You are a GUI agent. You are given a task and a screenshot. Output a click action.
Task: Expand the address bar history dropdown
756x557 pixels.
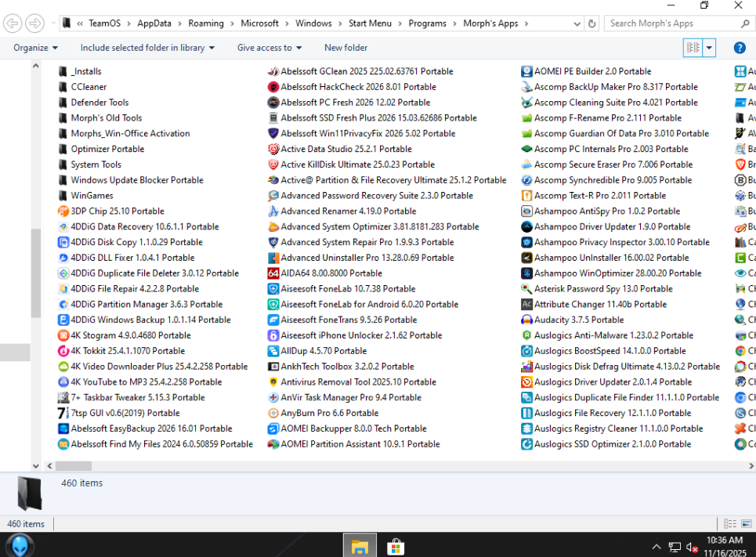coord(577,24)
